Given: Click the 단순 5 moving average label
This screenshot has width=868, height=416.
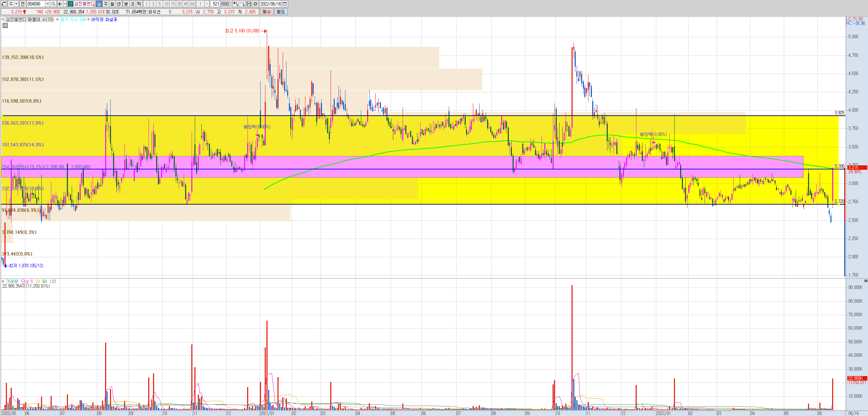Looking at the screenshot, I should 27,281.
